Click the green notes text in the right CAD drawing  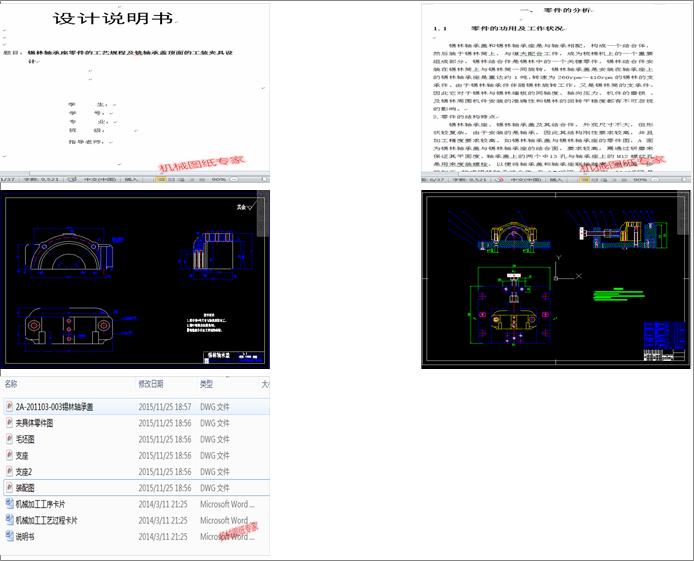pos(618,294)
